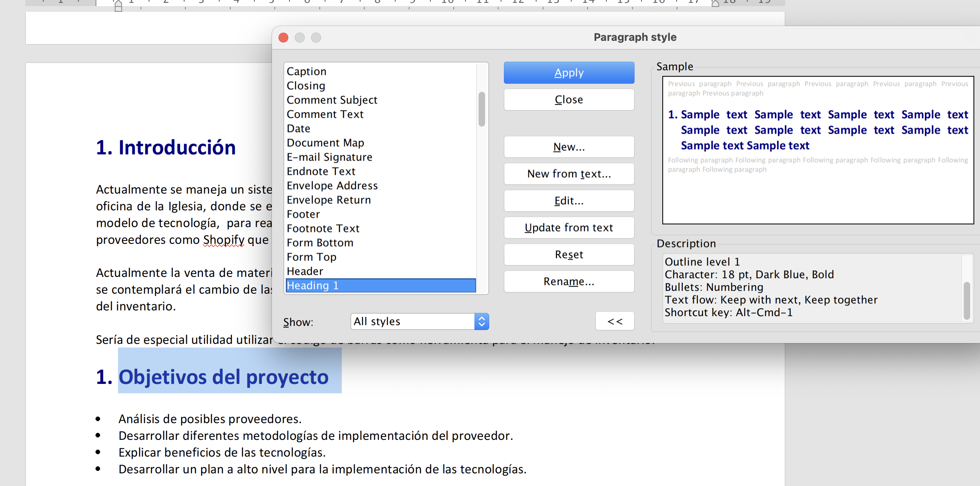Click the Close button in the dialog
The width and height of the screenshot is (980, 486).
point(568,100)
